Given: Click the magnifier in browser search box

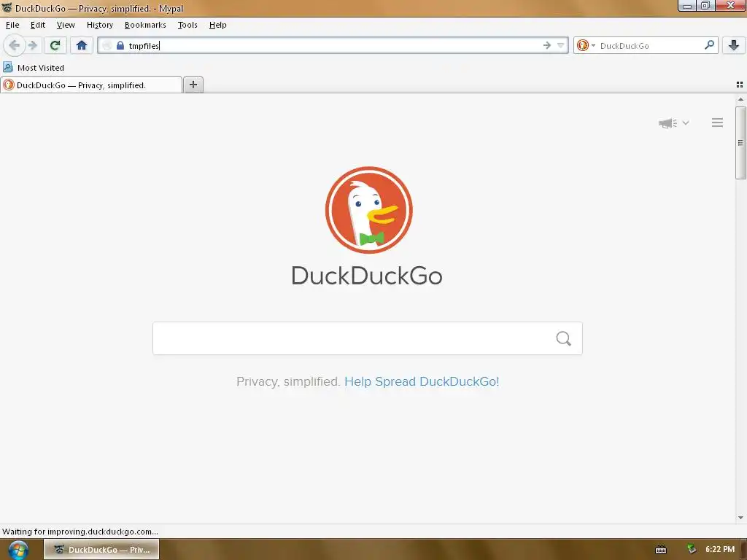Looking at the screenshot, I should tap(709, 45).
